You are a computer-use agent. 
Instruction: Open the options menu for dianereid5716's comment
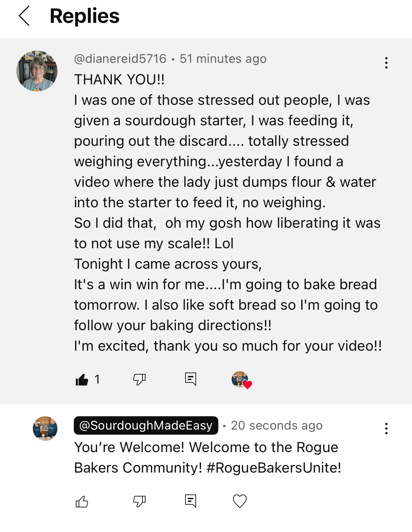coord(386,63)
